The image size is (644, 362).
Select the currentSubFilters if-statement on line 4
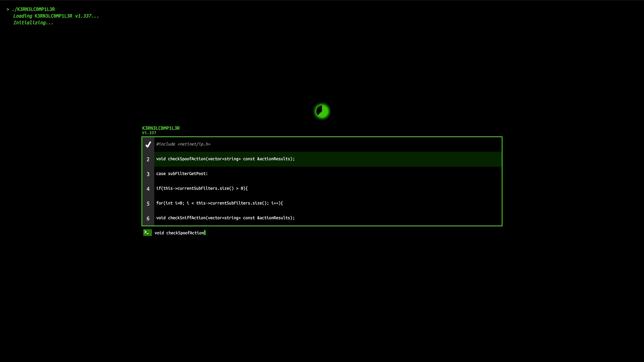pos(202,188)
